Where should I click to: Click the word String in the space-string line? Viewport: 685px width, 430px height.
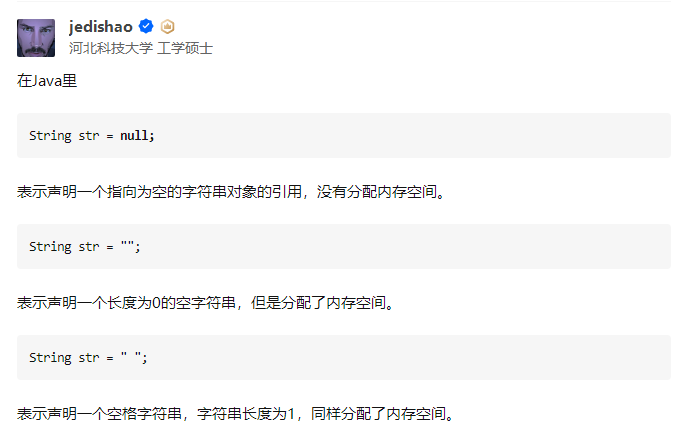[x=50, y=358]
